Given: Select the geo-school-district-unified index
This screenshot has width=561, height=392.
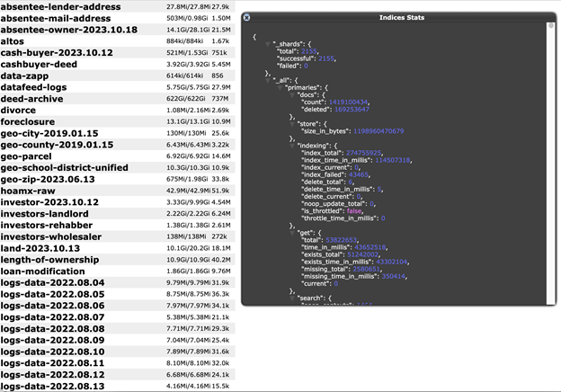Looking at the screenshot, I should pos(118,167).
